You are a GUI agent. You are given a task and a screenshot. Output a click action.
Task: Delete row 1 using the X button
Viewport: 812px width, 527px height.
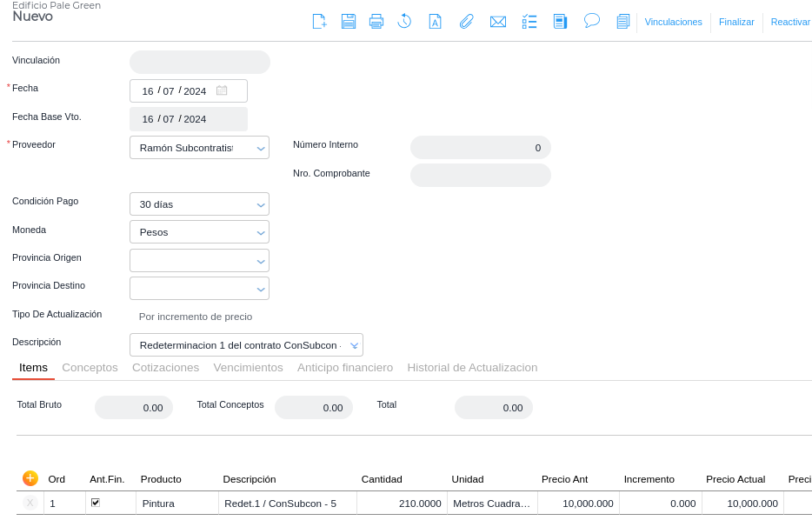click(x=30, y=503)
